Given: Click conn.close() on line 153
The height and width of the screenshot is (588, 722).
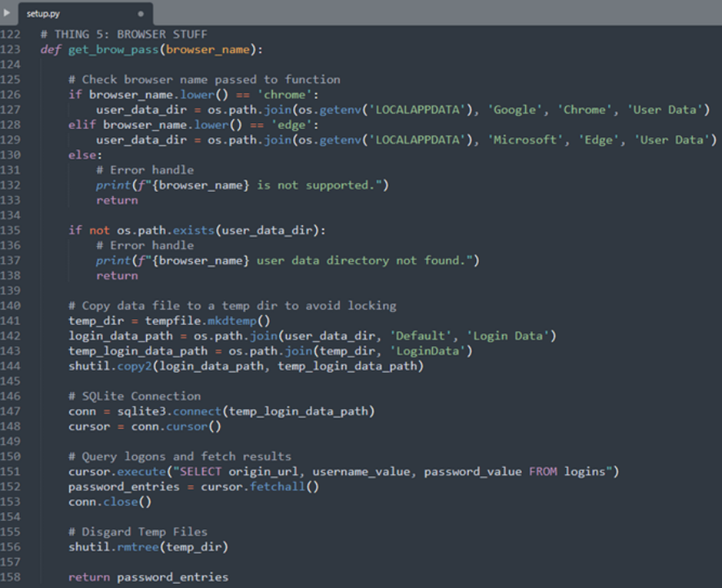Looking at the screenshot, I should (x=110, y=502).
